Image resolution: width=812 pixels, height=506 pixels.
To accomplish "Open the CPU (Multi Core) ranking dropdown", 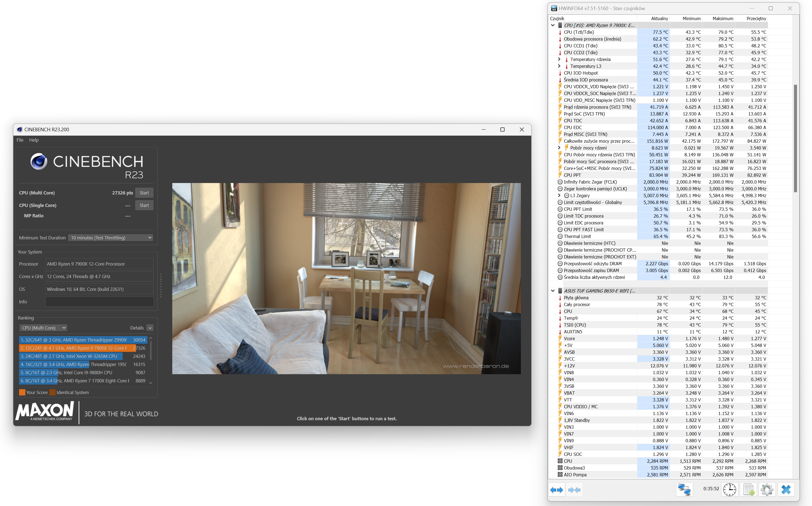I will pos(43,328).
